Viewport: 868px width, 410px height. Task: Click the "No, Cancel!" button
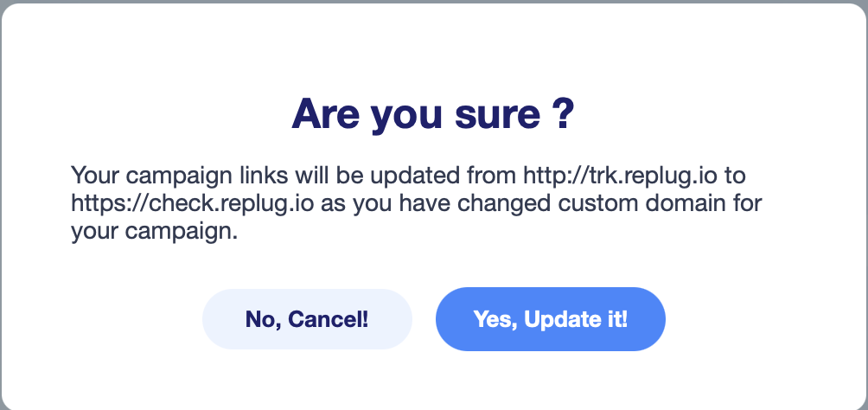point(307,319)
